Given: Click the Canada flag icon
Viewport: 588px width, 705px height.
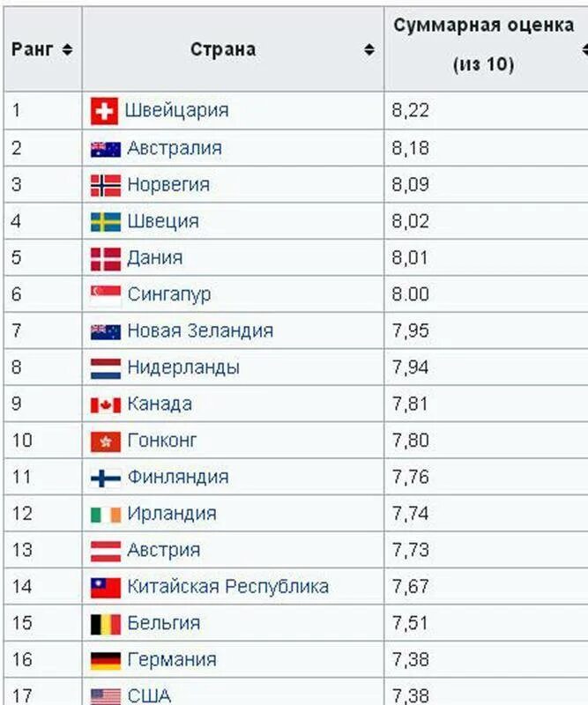Looking at the screenshot, I should click(x=106, y=405).
